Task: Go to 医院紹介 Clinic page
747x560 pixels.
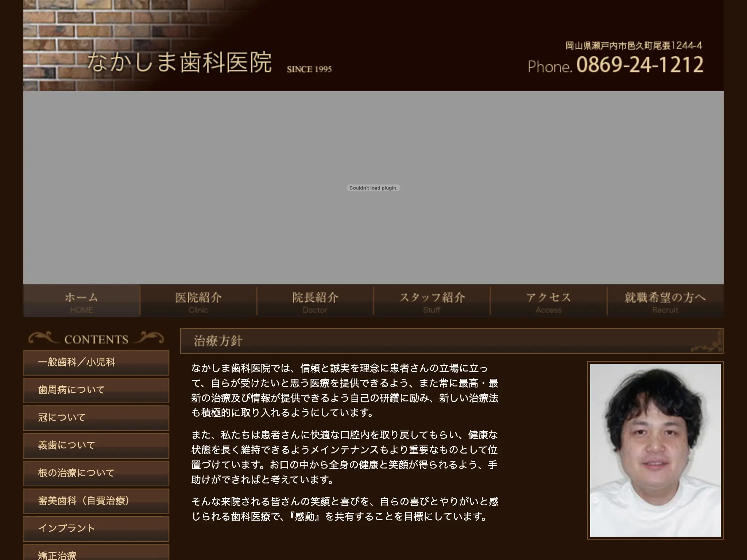Action: click(198, 301)
